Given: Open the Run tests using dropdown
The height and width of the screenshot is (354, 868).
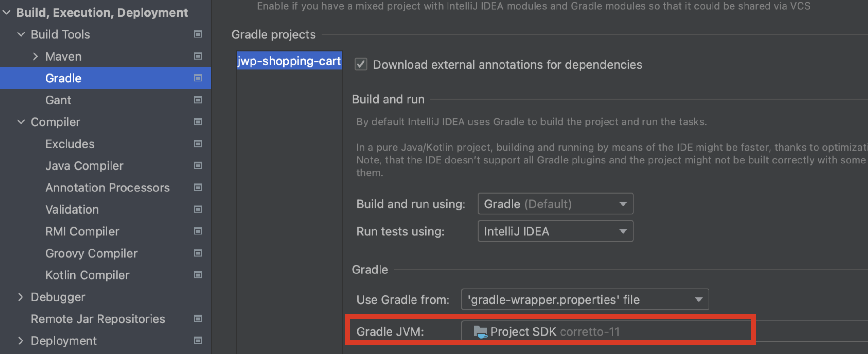Looking at the screenshot, I should point(555,231).
